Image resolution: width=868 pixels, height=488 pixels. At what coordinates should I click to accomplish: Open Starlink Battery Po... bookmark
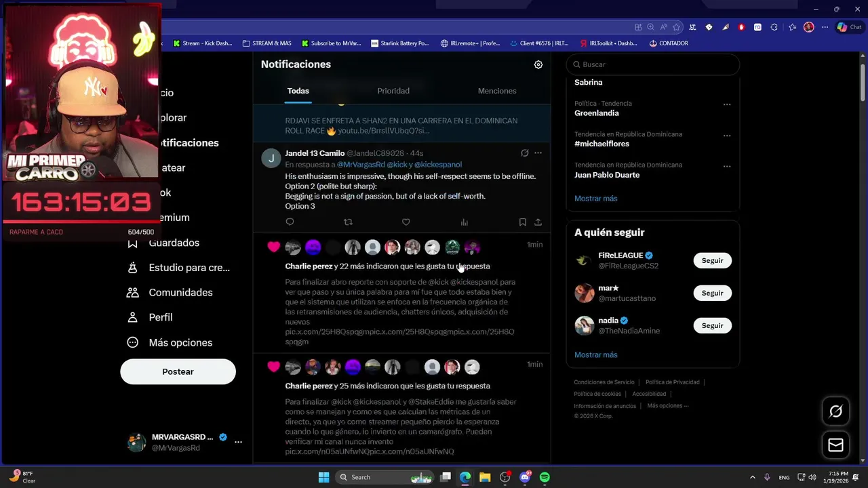[x=400, y=43]
